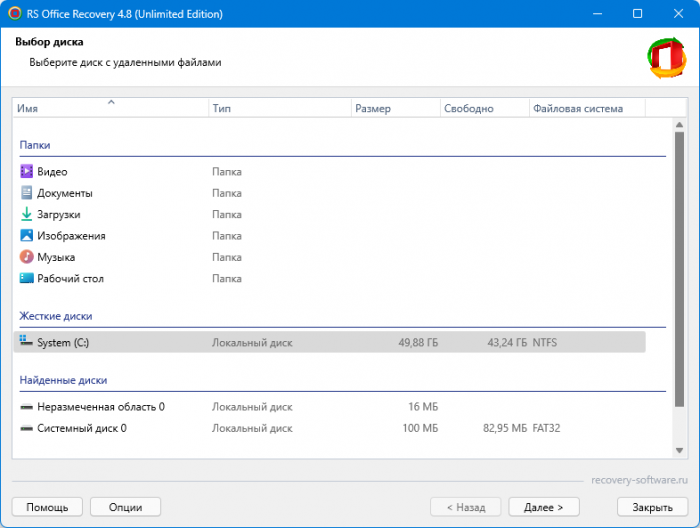This screenshot has width=700, height=528.
Task: Sort list by Тип column header
Action: (x=279, y=108)
